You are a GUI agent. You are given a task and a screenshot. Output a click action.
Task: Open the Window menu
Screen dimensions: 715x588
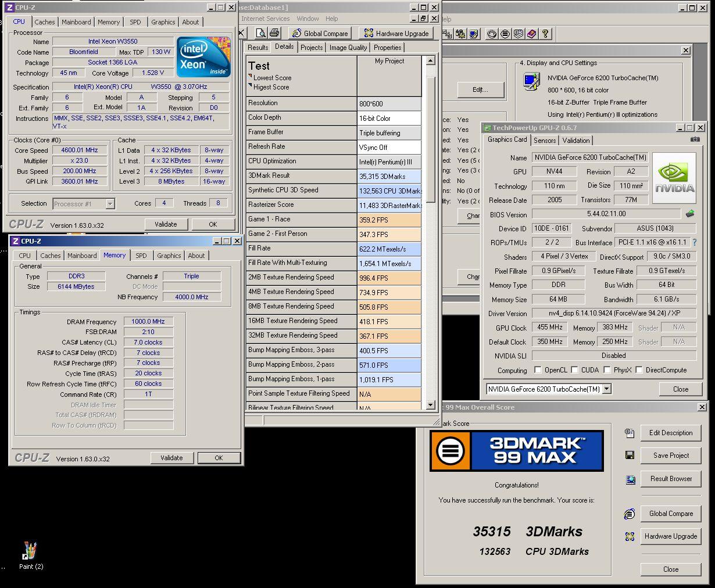pos(308,19)
